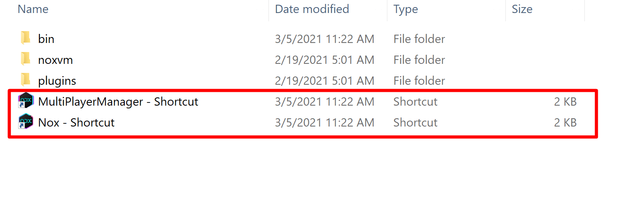Click the MultiPlayerManager shortcut's 2 KB size

[x=565, y=102]
